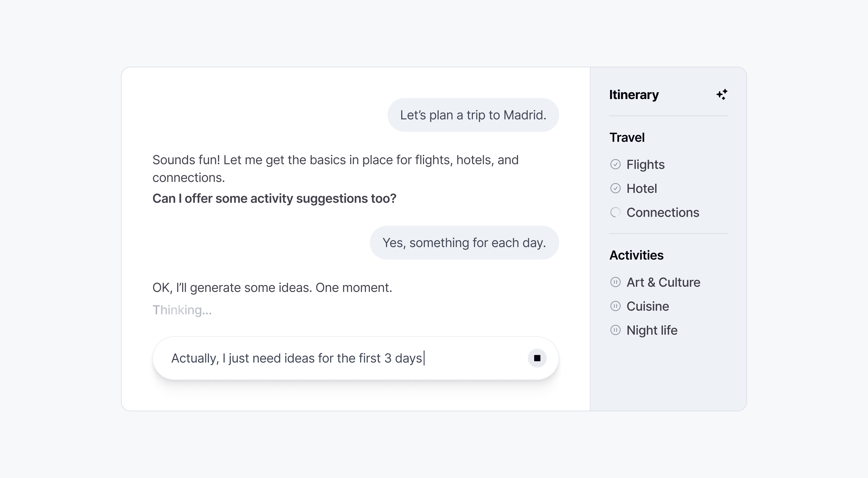
Task: Click the paused icon beside Night life
Action: (616, 330)
